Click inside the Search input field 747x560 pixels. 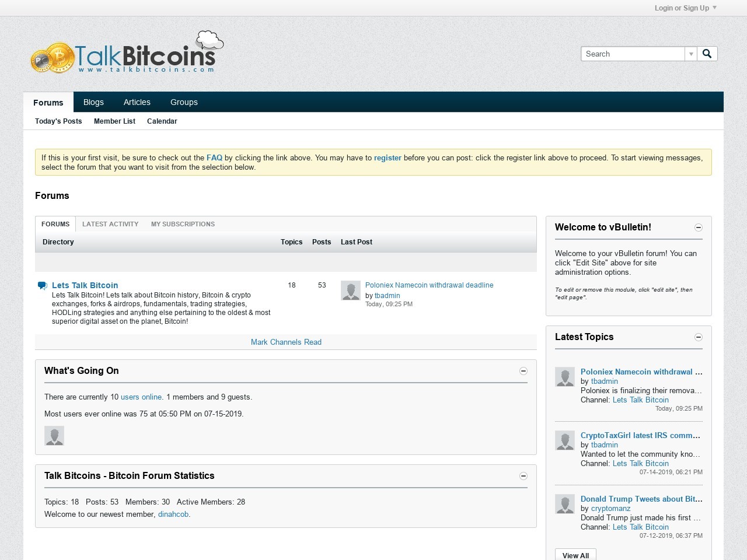tap(630, 53)
